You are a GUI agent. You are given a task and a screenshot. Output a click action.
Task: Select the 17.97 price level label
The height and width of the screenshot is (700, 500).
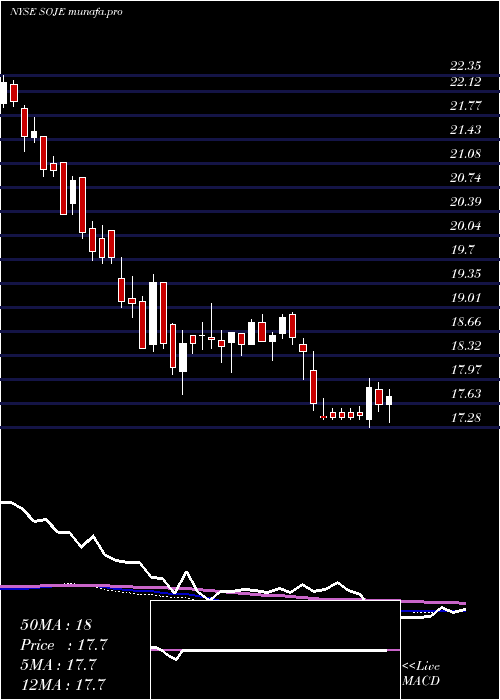tap(465, 370)
